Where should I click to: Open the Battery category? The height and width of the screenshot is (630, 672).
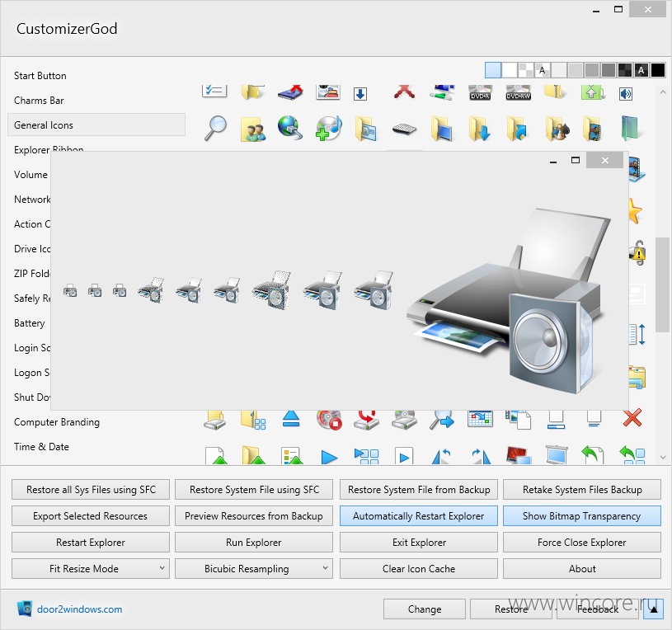[29, 323]
